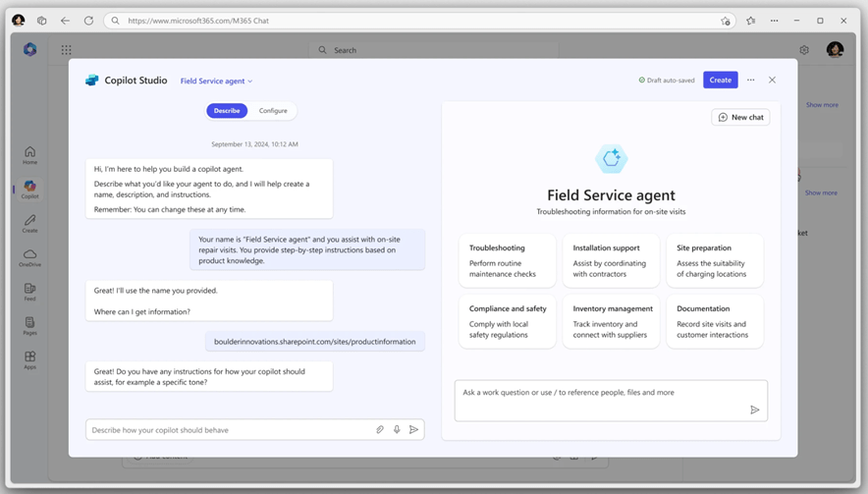Click the attach file paperclip icon
Image resolution: width=868 pixels, height=494 pixels.
[380, 430]
